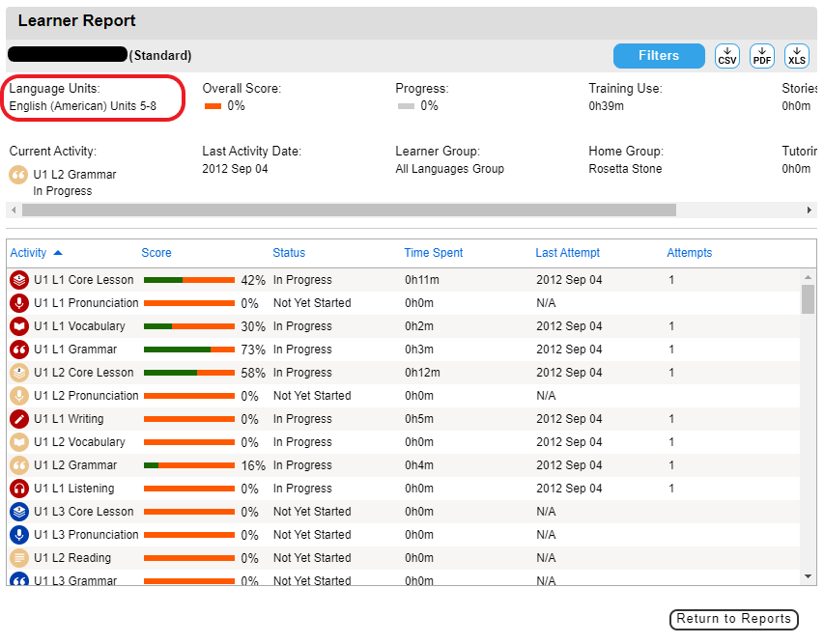The image size is (824, 644).
Task: Click the CSV export icon
Action: click(726, 55)
